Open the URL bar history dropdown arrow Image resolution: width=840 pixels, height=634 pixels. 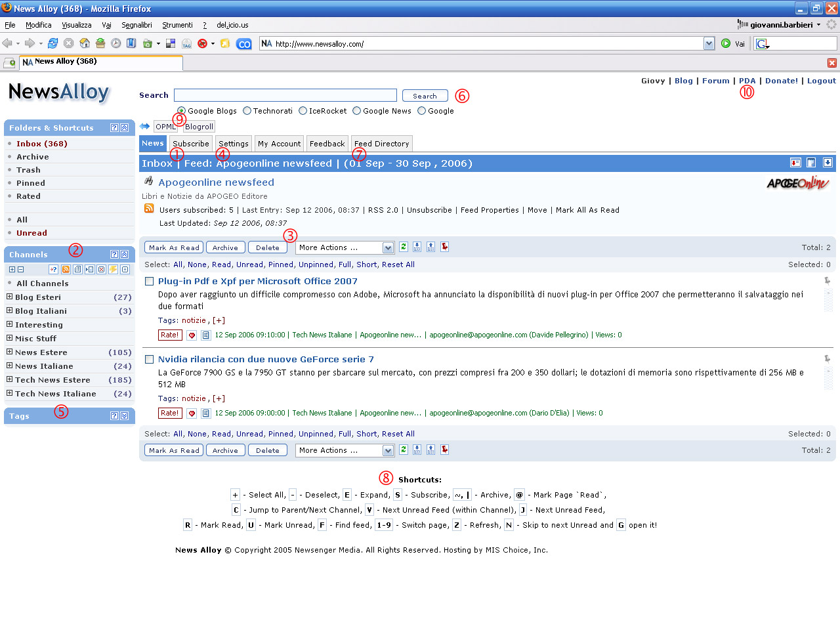[x=709, y=43]
